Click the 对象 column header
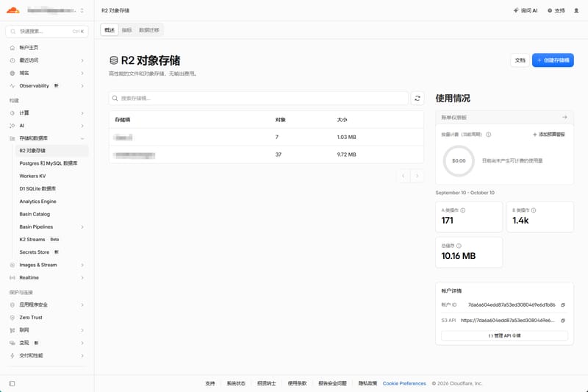Image resolution: width=588 pixels, height=392 pixels. (x=281, y=120)
